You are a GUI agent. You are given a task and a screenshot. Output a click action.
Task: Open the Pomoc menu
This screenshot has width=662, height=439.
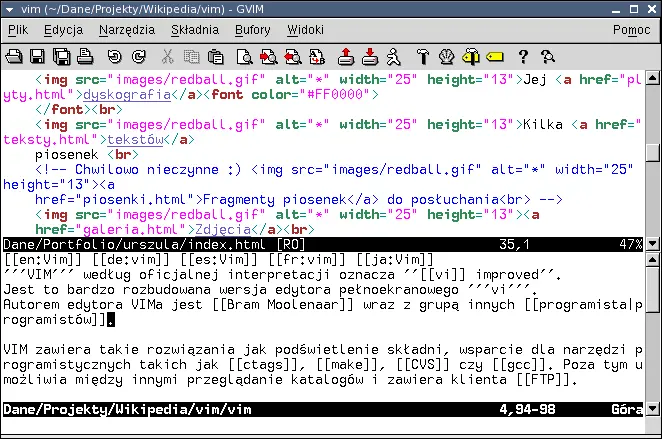click(632, 30)
